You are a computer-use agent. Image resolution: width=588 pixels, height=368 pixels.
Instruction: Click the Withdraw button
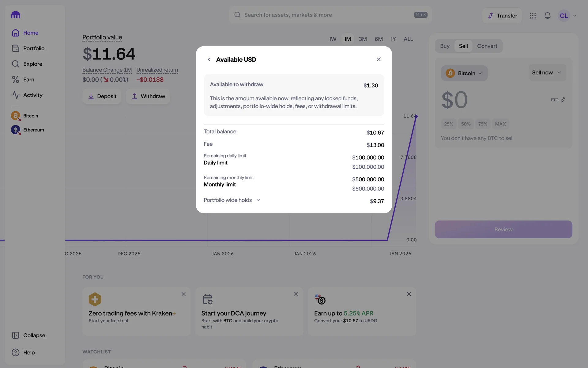148,96
